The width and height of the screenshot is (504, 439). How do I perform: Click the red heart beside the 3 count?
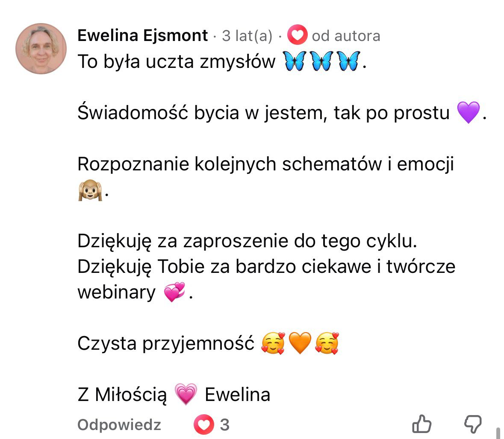click(203, 424)
